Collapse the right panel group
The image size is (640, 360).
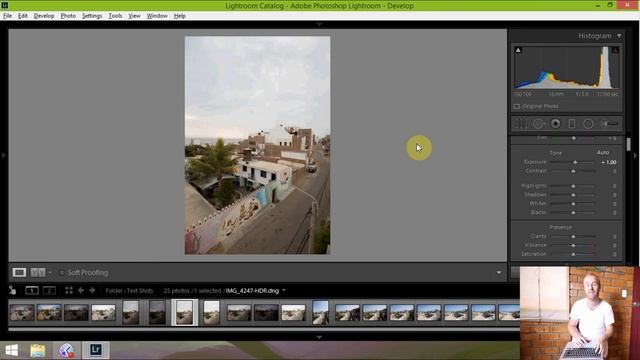[635, 156]
